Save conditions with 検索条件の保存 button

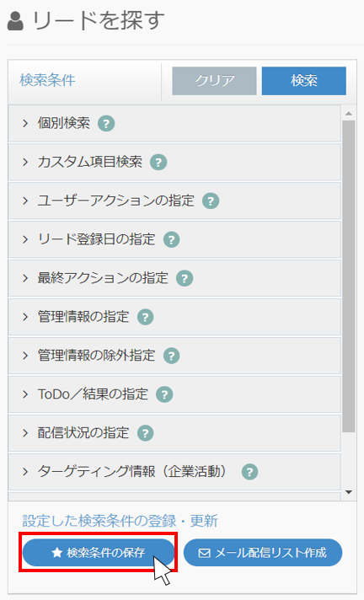pos(99,553)
